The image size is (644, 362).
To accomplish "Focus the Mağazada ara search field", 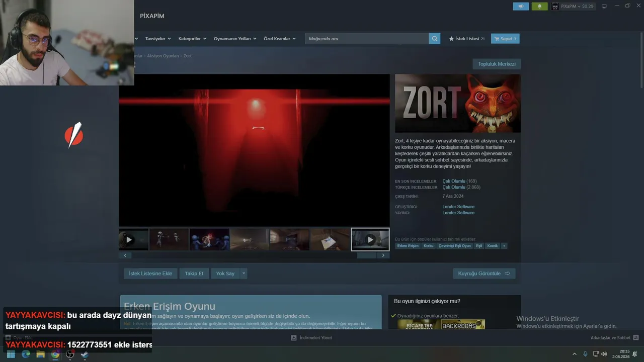I will 367,39.
